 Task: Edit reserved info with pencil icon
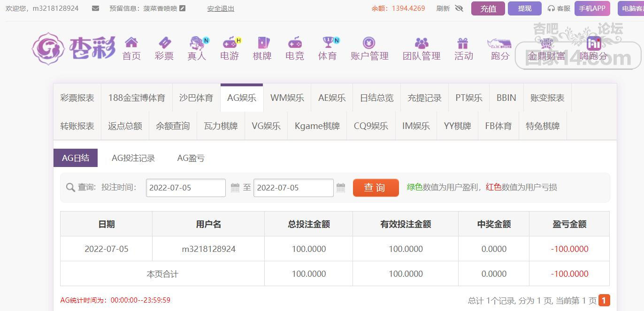coord(183,8)
